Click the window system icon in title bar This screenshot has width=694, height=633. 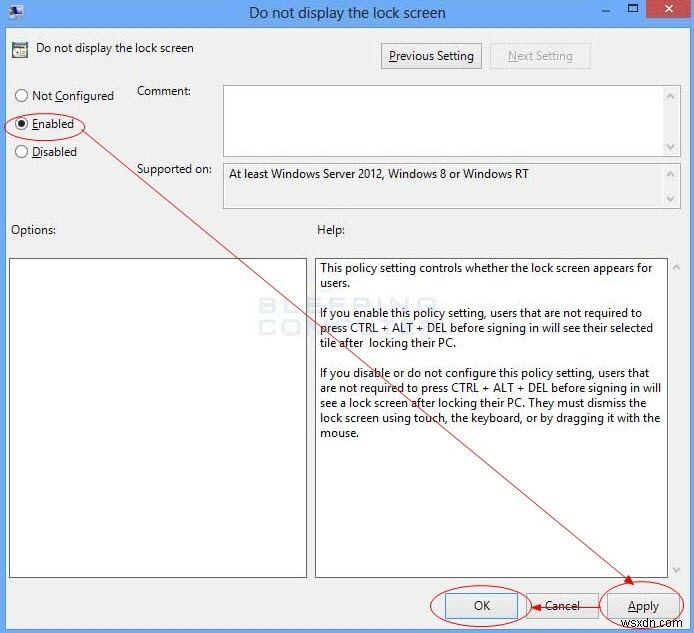(15, 12)
